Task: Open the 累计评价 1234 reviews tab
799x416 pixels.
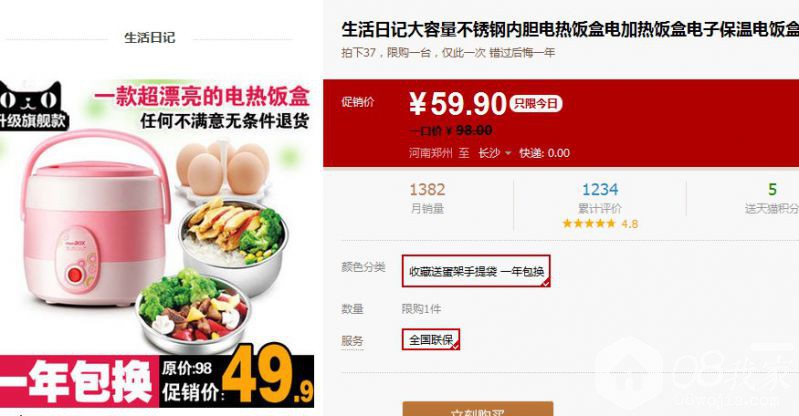Action: coord(600,198)
